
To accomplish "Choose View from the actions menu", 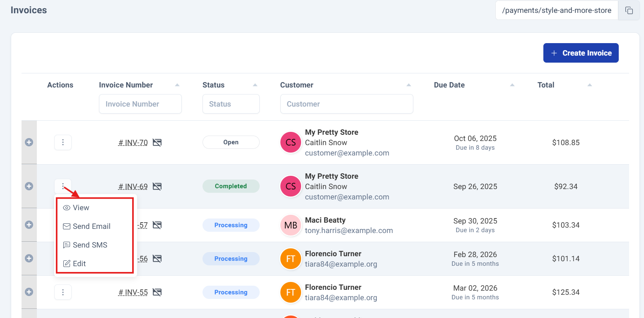I will point(95,208).
